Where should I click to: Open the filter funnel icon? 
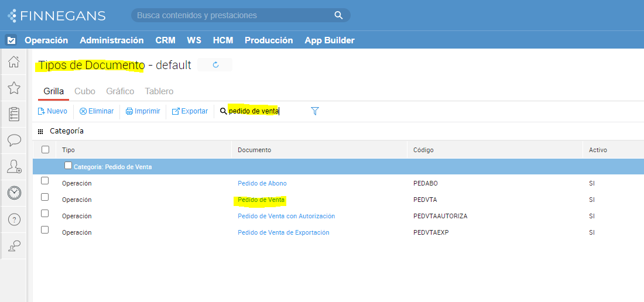pos(315,111)
